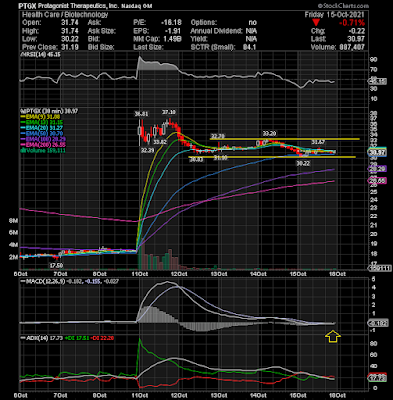This screenshot has height=400, width=393.
Task: Click the EMA(200) legend entry
Action: click(x=44, y=144)
